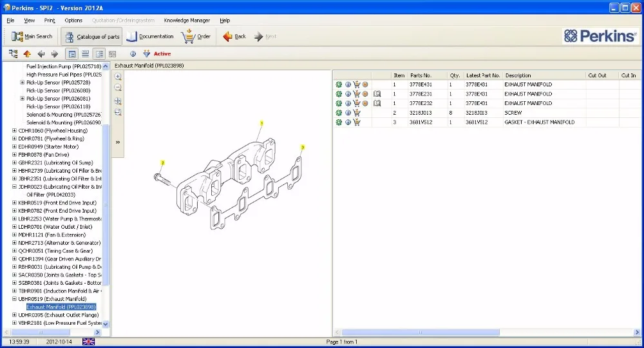
Task: Add SCREW 3218J013 to the order cart
Action: click(x=357, y=113)
